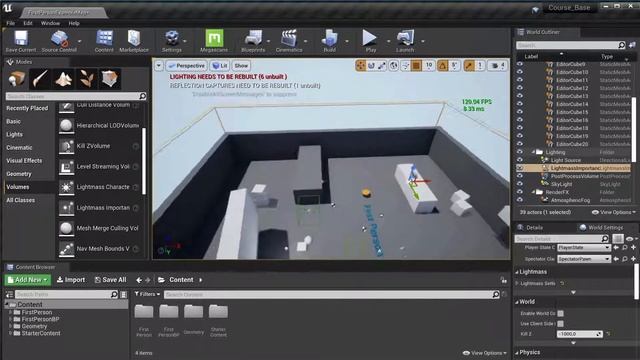Select the Paint mode brush icon

click(x=40, y=78)
